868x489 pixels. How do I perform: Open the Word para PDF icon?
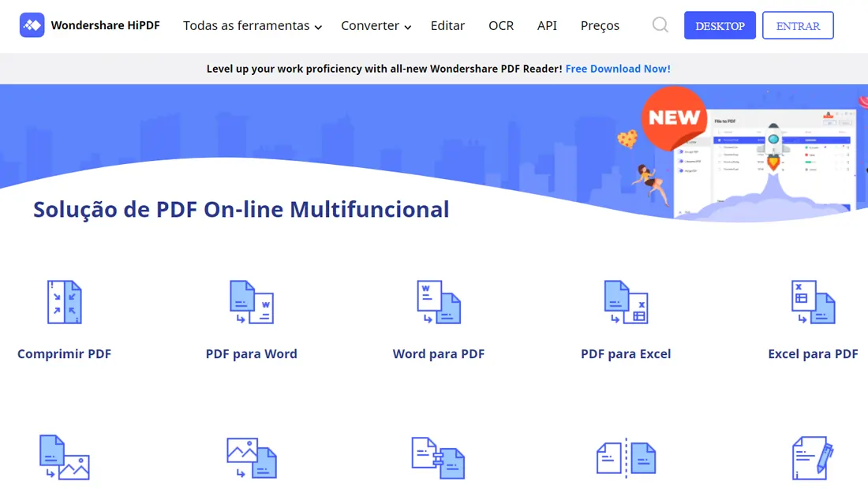(439, 302)
